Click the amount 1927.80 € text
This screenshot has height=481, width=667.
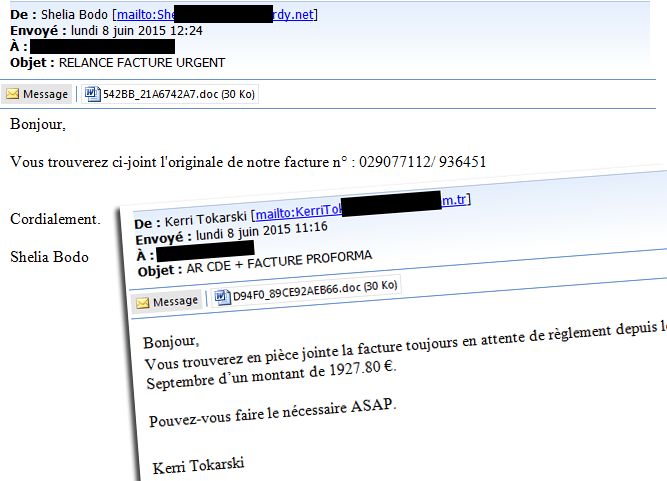[362, 368]
